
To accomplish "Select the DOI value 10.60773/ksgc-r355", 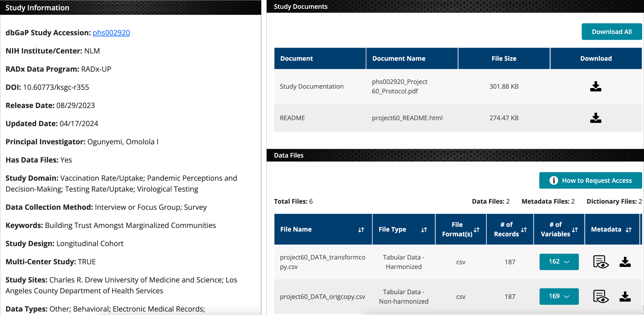I will (x=56, y=87).
